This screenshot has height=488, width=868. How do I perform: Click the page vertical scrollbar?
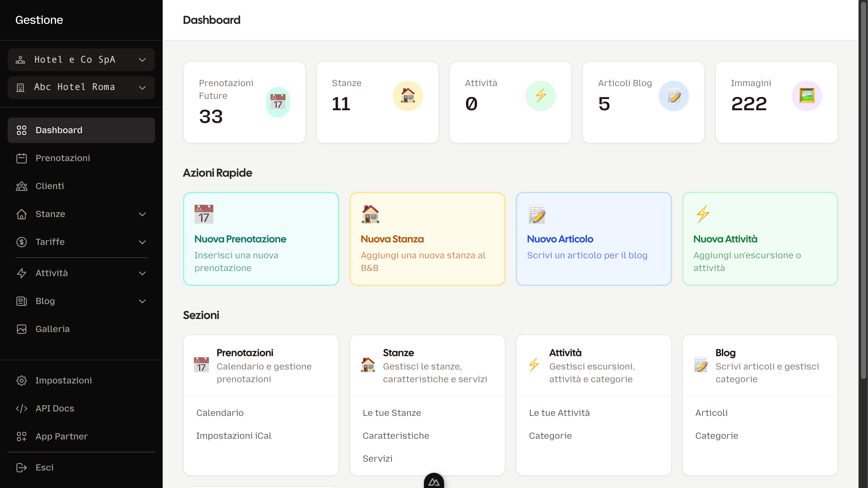click(x=863, y=190)
